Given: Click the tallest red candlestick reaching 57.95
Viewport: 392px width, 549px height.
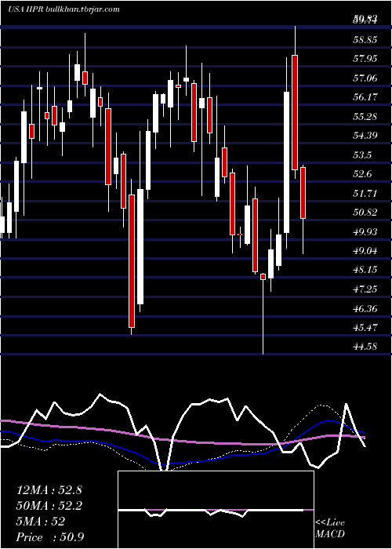Looking at the screenshot, I should (x=295, y=112).
